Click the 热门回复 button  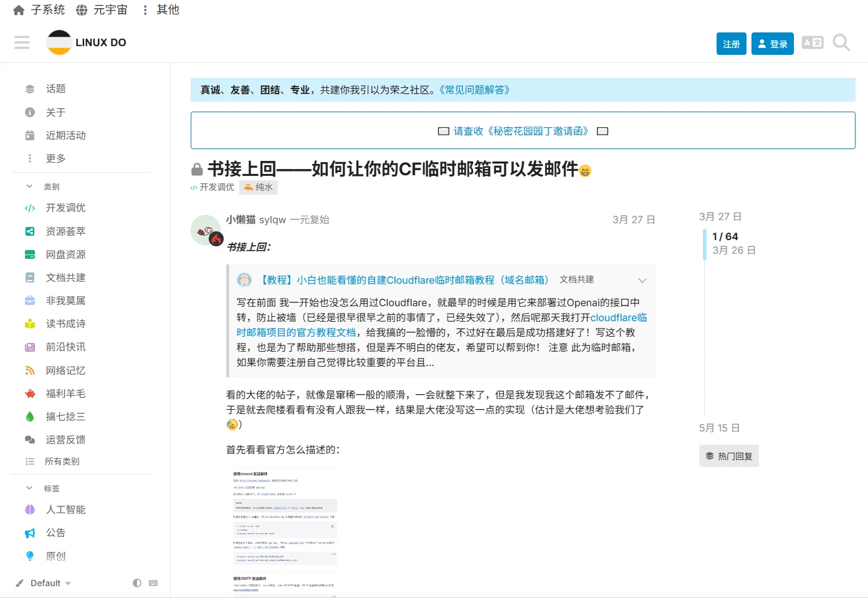(x=729, y=456)
